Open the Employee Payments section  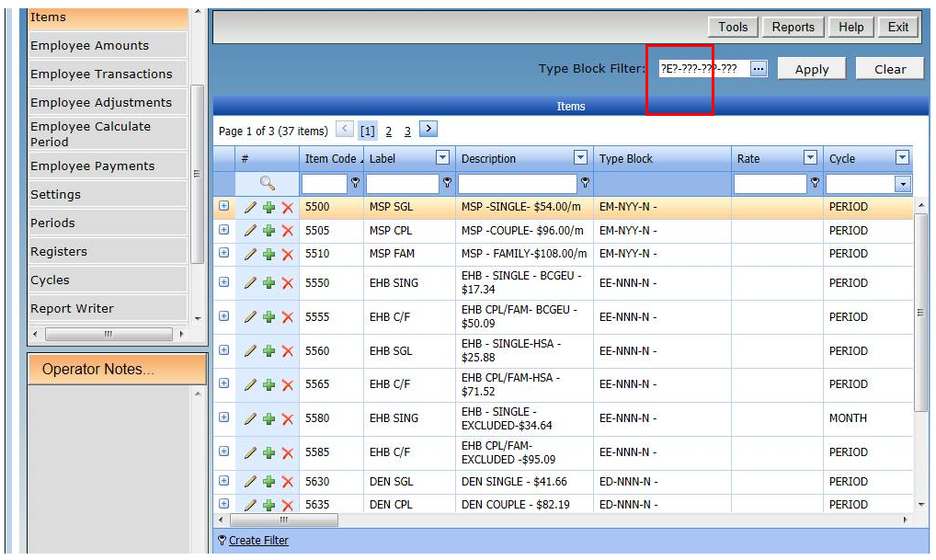(x=108, y=166)
